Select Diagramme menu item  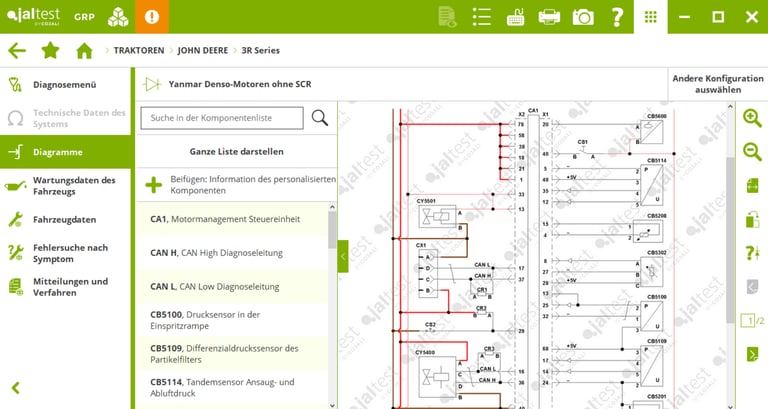click(x=66, y=152)
